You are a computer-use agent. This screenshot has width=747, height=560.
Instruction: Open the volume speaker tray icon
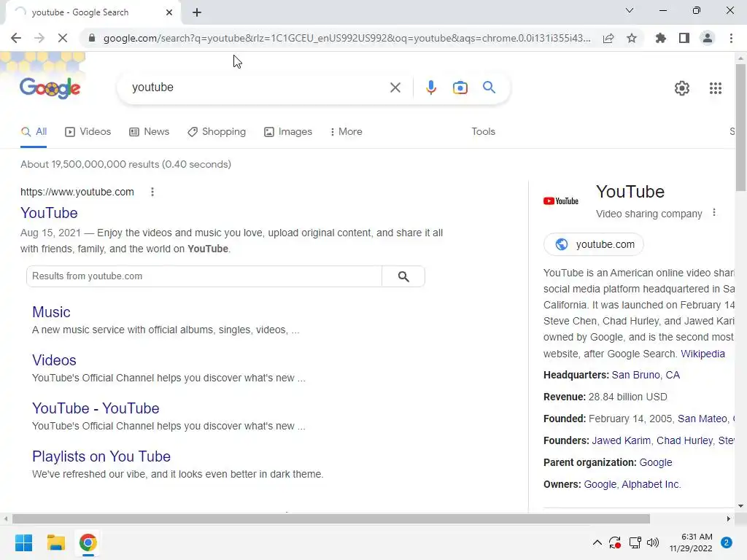(653, 542)
